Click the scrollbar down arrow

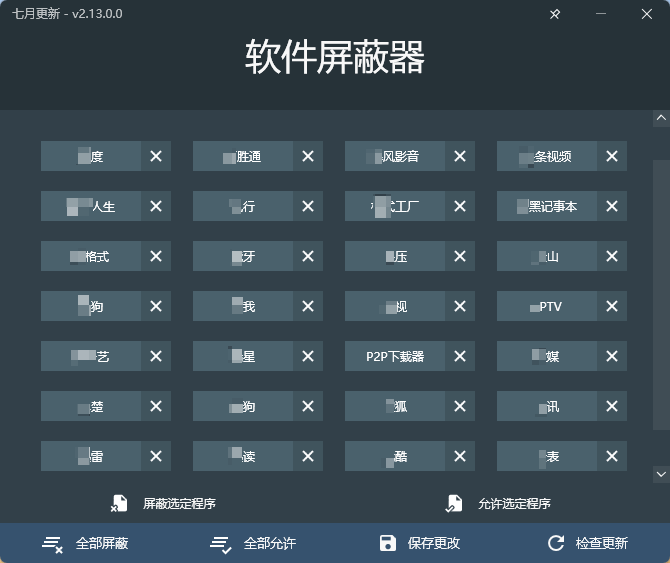pyautogui.click(x=660, y=473)
